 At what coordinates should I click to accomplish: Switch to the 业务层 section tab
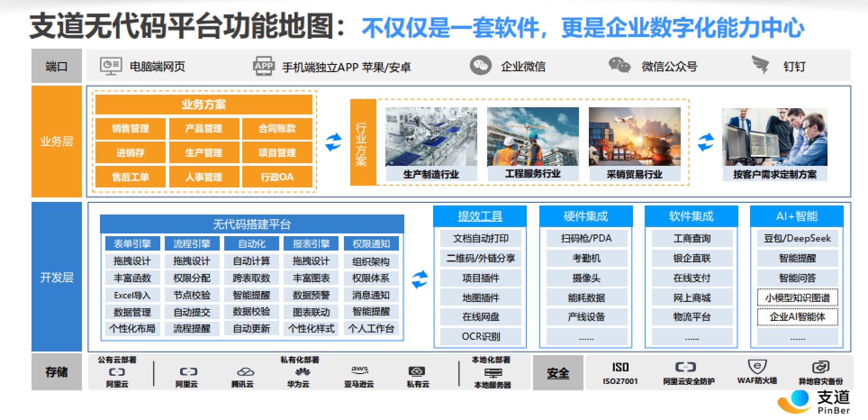(55, 142)
